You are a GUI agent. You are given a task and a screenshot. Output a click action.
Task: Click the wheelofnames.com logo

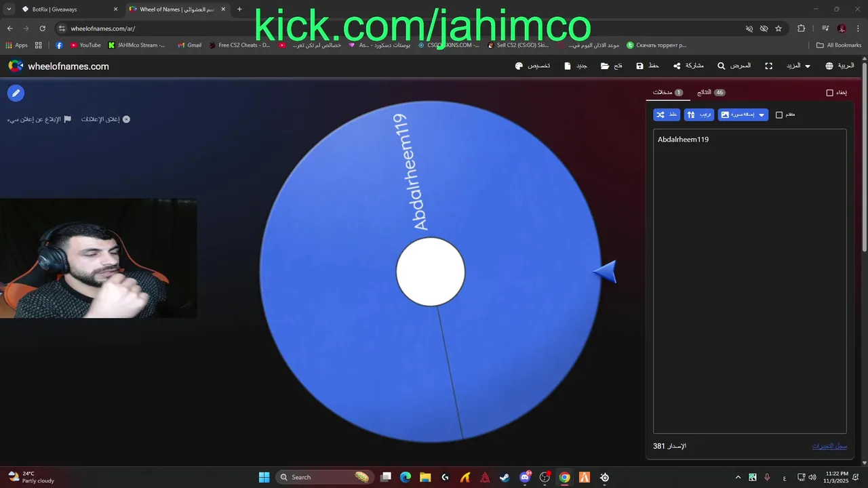58,66
